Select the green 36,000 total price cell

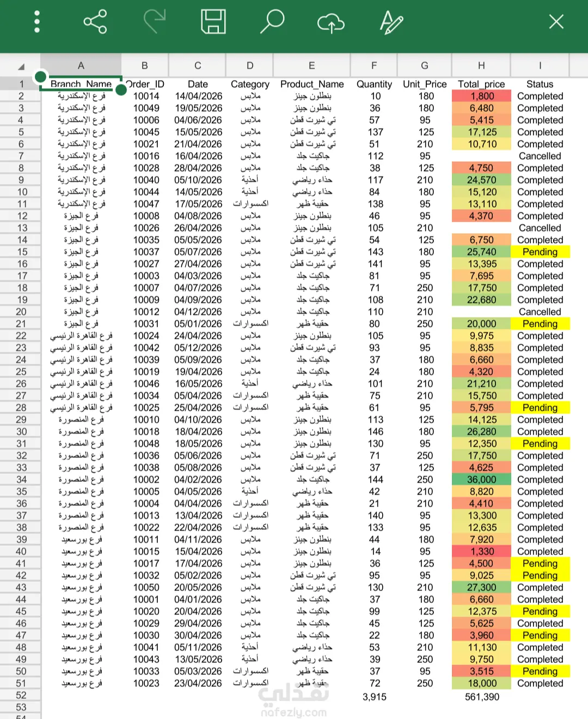click(481, 479)
